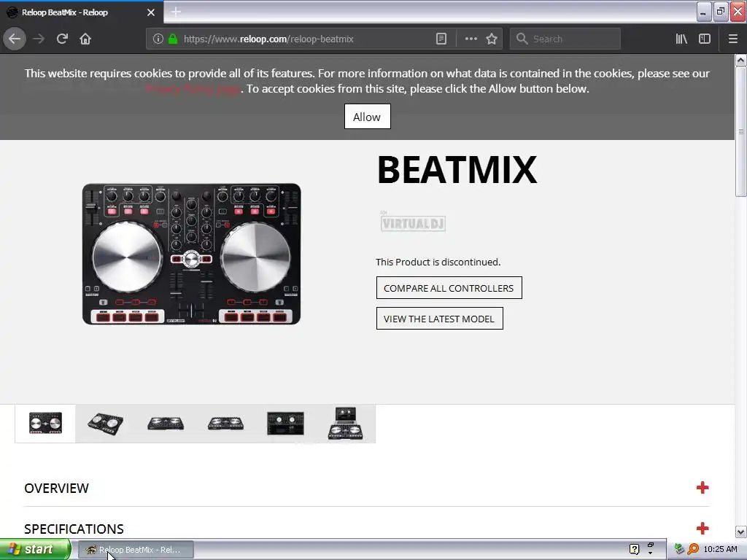Click 'This Product is discontinued.' text
This screenshot has width=747, height=560.
(438, 262)
